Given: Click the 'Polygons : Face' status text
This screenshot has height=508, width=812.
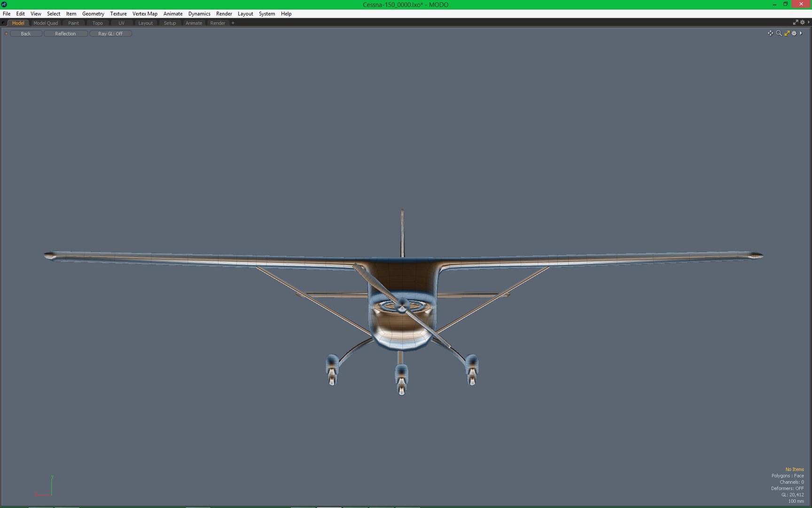Looking at the screenshot, I should tap(788, 476).
